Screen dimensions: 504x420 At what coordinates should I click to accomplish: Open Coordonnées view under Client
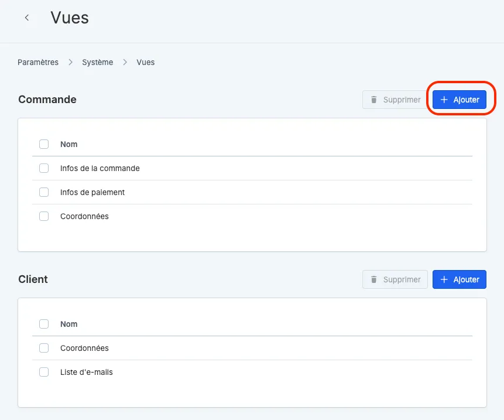pyautogui.click(x=84, y=348)
